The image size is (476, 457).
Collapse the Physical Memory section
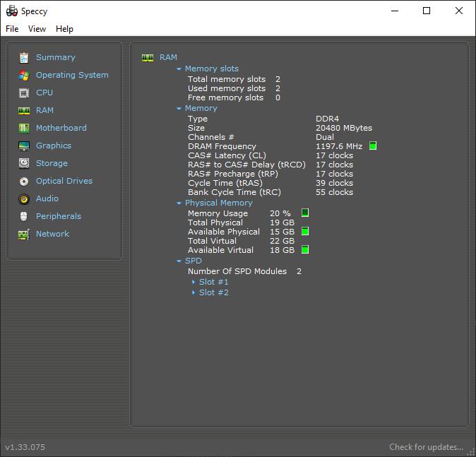[179, 203]
